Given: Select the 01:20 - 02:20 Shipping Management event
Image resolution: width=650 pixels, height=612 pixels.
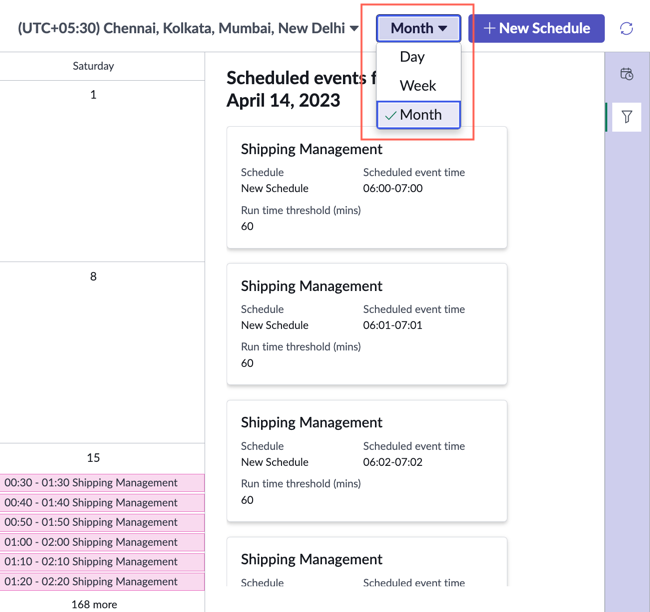Looking at the screenshot, I should coord(102,581).
